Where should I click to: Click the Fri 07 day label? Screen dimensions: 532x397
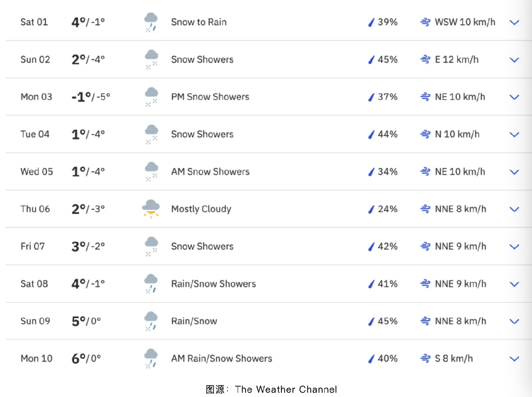tap(32, 246)
